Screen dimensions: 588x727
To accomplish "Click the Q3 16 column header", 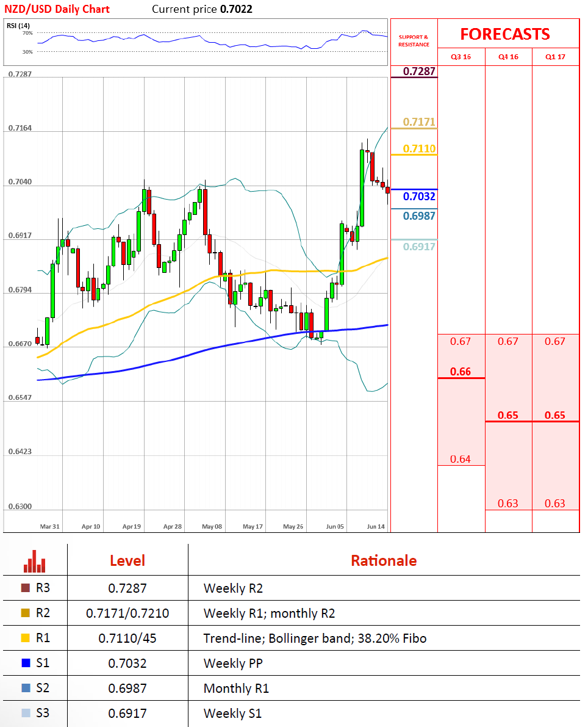I will pos(461,57).
